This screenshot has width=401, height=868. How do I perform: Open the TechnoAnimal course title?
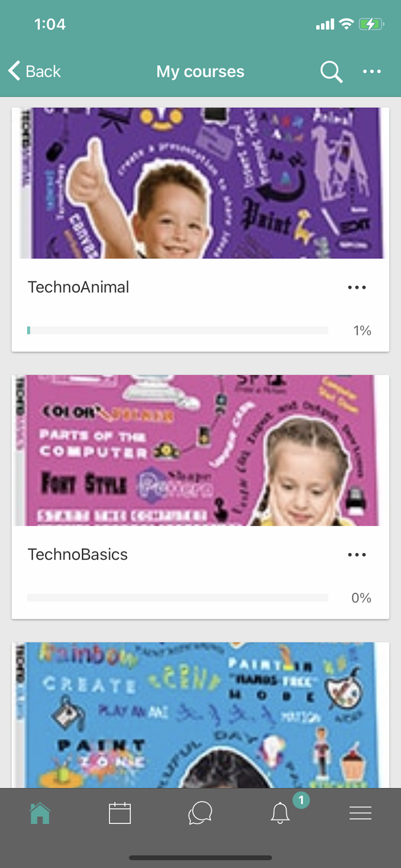click(79, 287)
